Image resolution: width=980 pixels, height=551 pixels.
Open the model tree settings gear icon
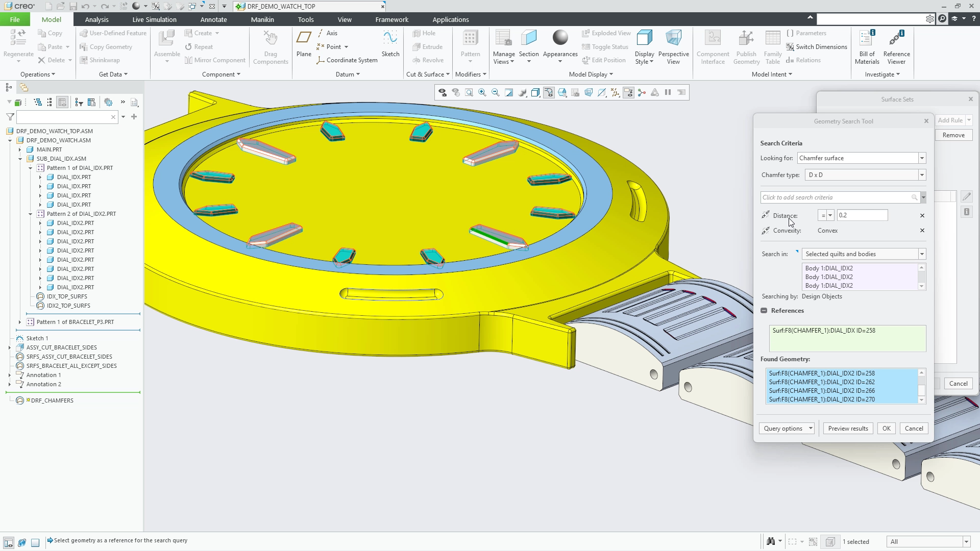(x=108, y=102)
